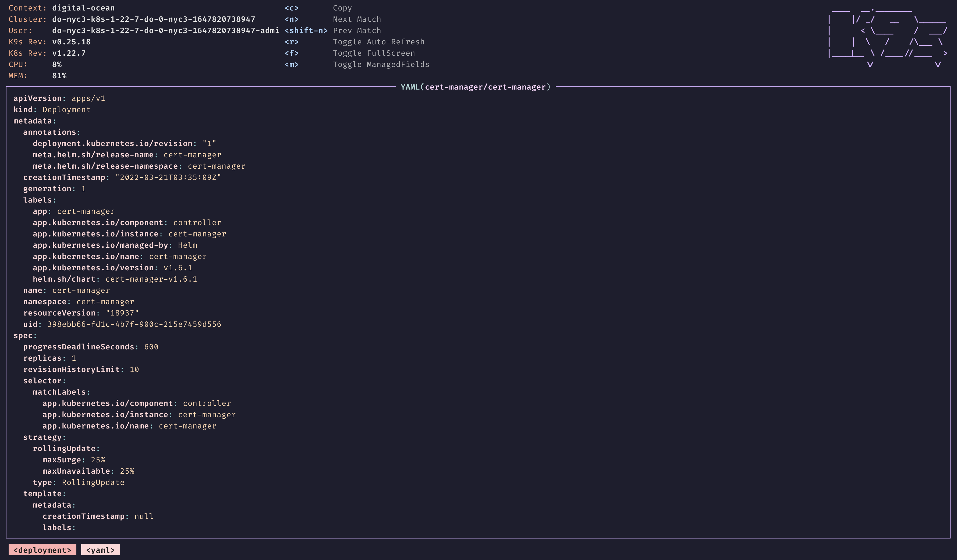This screenshot has height=560, width=957.
Task: Click Toggle Auto-Refresh hint
Action: click(379, 42)
